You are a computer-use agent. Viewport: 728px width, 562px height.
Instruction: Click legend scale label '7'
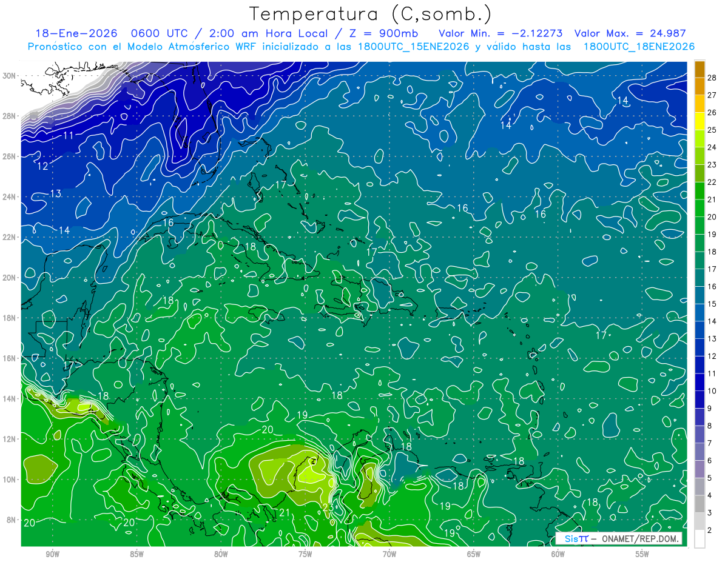pyautogui.click(x=710, y=443)
